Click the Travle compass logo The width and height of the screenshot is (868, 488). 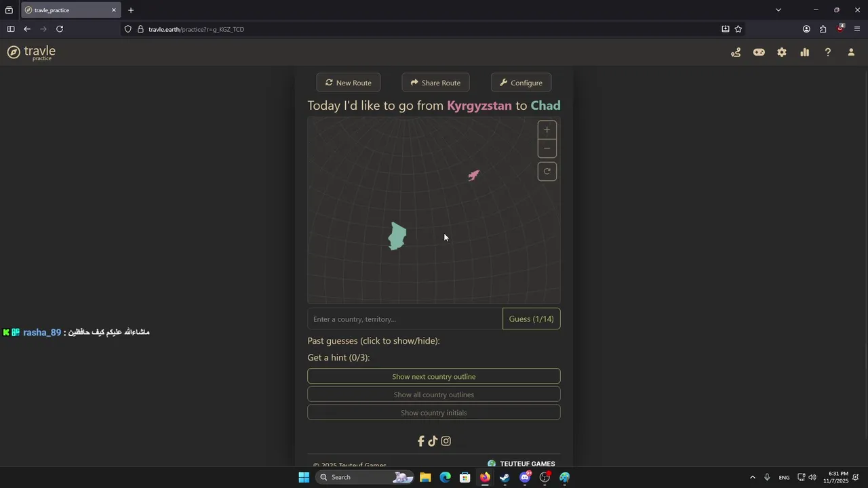point(14,52)
